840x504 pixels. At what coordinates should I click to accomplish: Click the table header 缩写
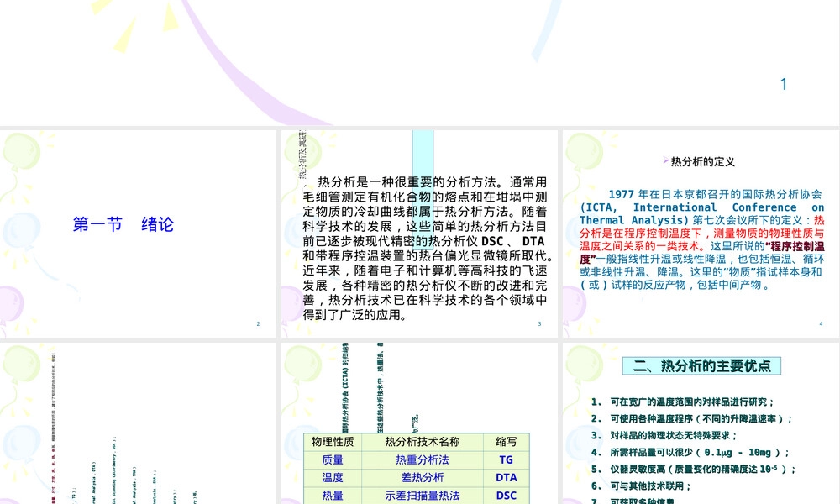point(506,442)
